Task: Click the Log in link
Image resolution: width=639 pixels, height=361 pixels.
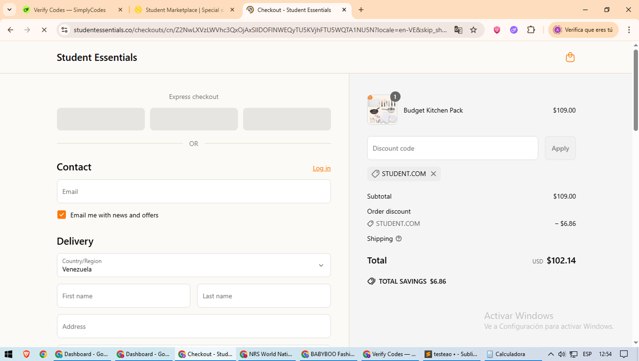Action: tap(322, 168)
